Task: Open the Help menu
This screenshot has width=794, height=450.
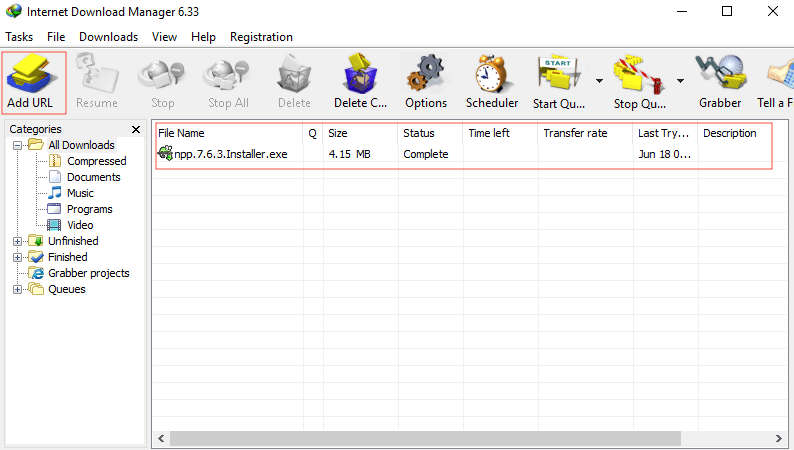Action: pyautogui.click(x=203, y=37)
